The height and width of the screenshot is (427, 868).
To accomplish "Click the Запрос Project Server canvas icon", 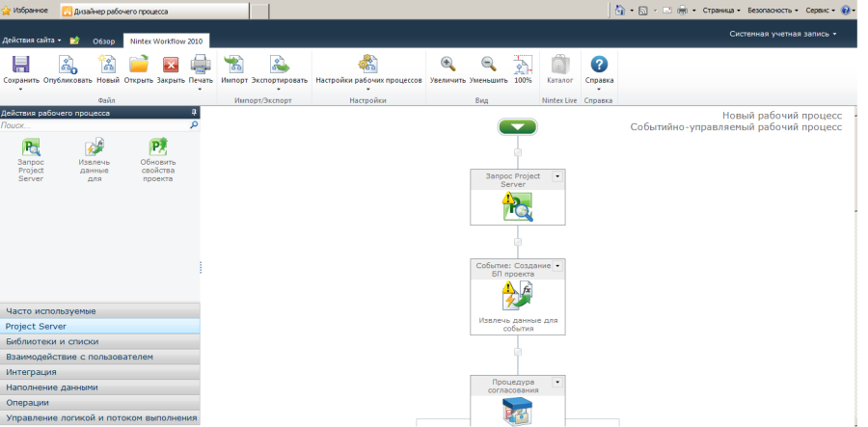I will pos(518,207).
